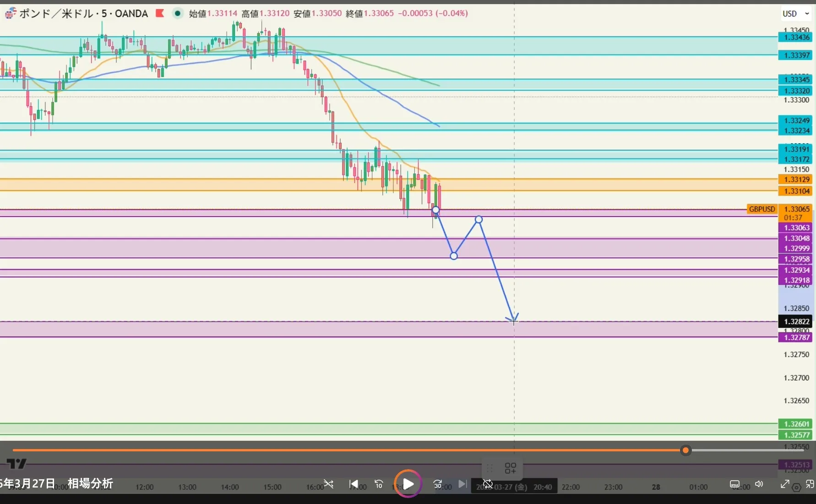Click the 始値 1.33114 open value
The image size is (816, 504).
point(213,13)
